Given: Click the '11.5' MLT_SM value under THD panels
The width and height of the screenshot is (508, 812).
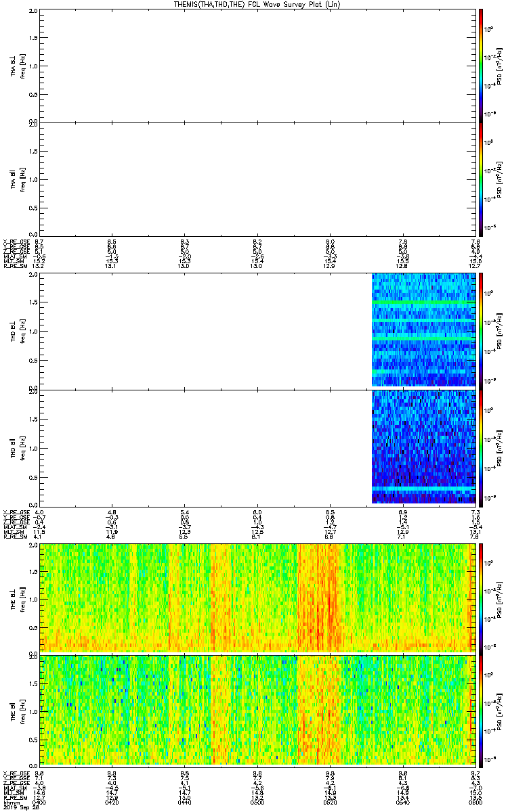Looking at the screenshot, I should (39, 532).
